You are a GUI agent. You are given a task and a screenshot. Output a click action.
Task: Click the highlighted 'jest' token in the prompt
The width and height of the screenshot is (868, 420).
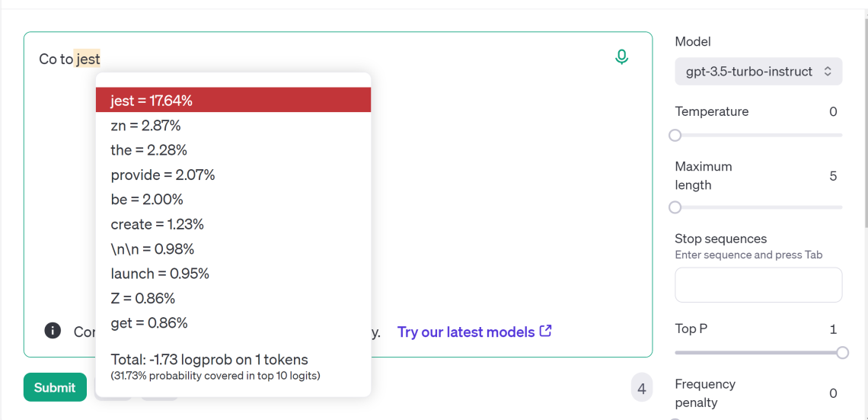(x=88, y=59)
